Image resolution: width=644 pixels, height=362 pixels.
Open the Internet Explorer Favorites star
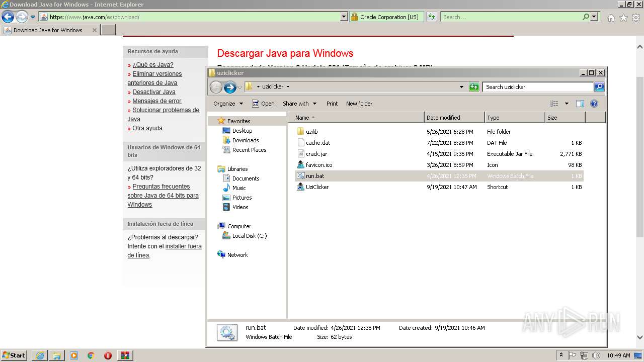click(x=623, y=18)
